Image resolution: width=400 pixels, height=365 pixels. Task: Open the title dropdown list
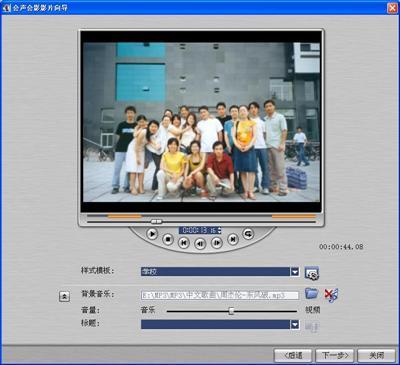[x=295, y=324]
